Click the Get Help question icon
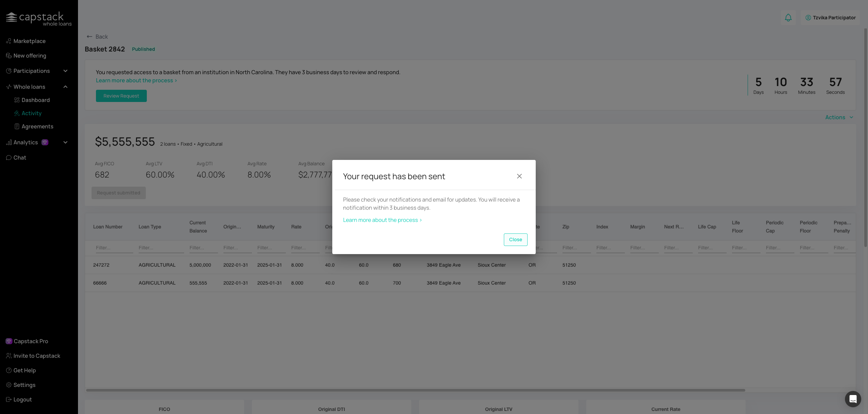 point(9,370)
